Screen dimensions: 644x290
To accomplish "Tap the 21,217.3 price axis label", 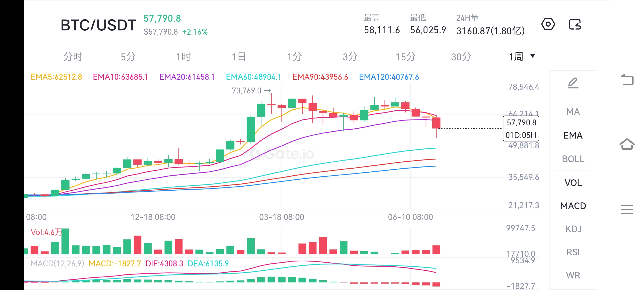I will click(x=524, y=205).
